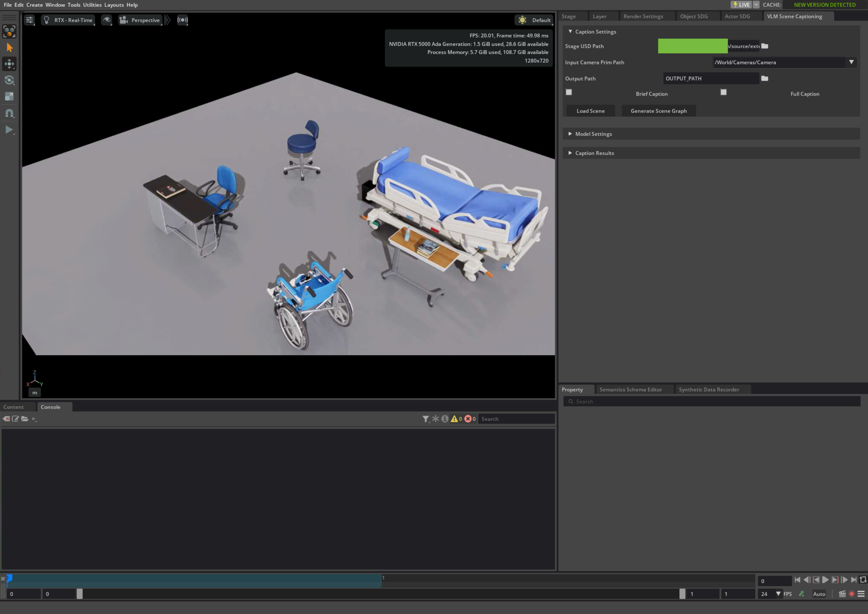
Task: Enable the Full Caption checkbox
Action: coord(723,92)
